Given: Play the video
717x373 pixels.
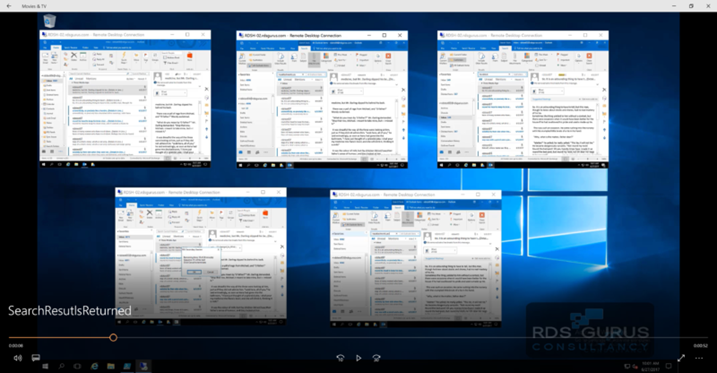Looking at the screenshot, I should click(358, 358).
